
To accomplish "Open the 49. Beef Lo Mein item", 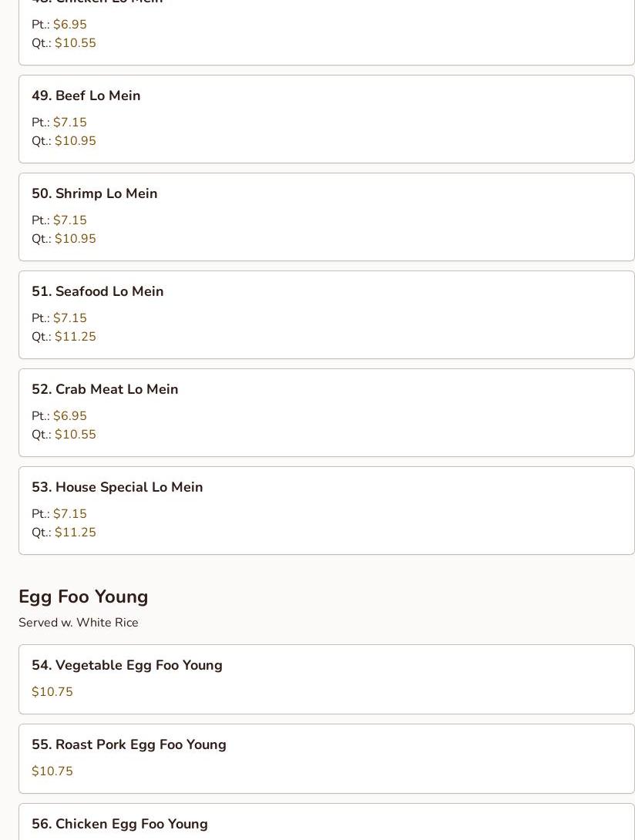I will (x=326, y=119).
